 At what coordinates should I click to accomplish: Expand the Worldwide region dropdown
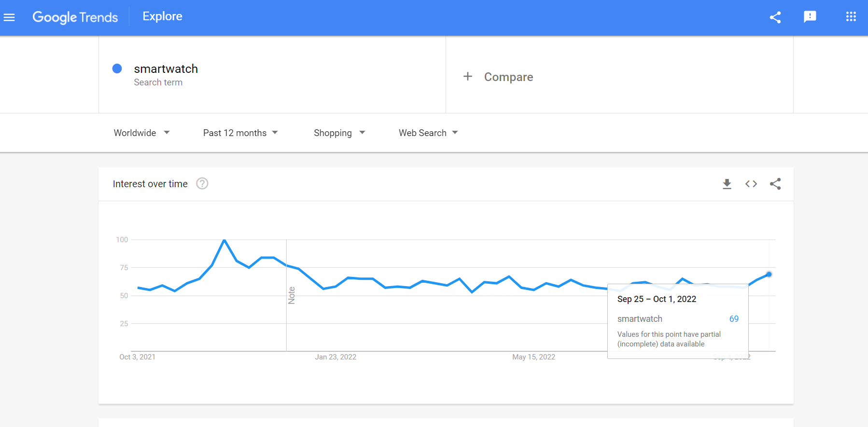[141, 133]
